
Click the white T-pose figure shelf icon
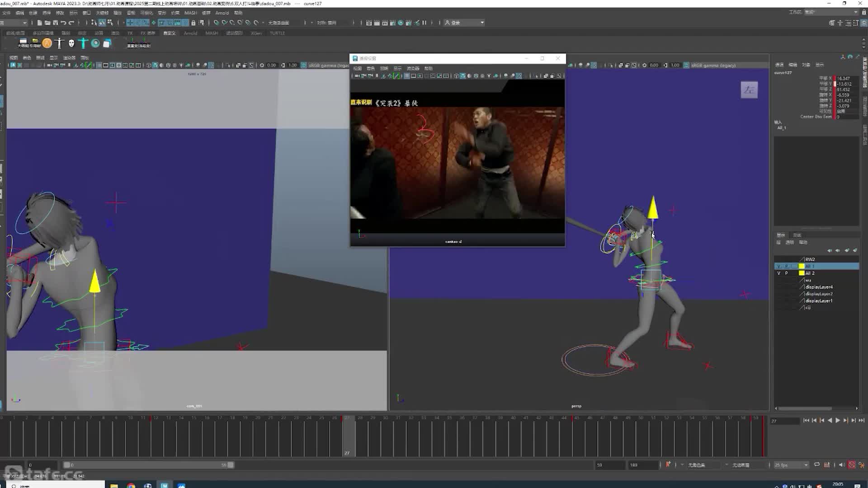pos(59,43)
